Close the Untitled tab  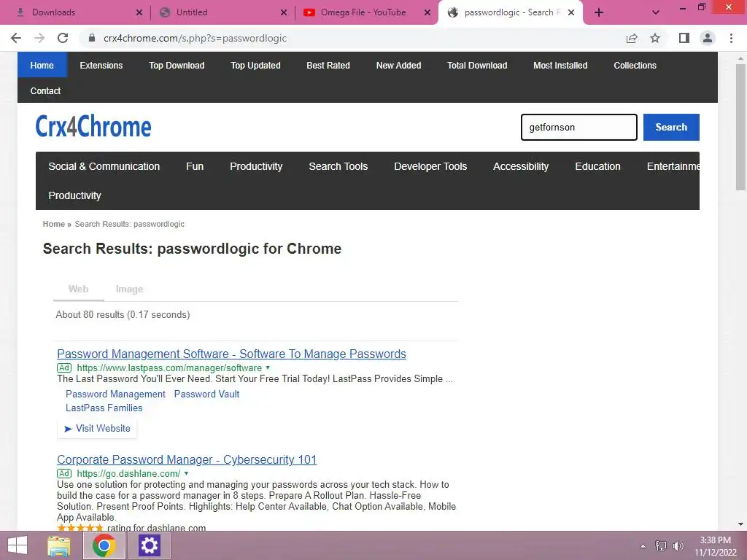click(284, 12)
